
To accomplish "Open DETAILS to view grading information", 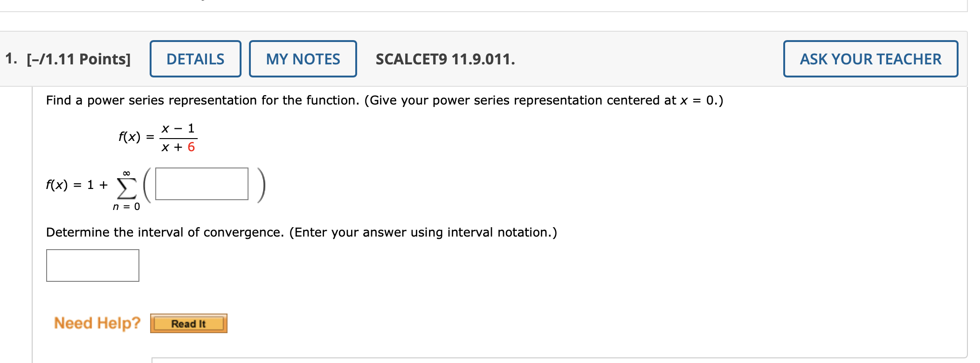I will (195, 59).
